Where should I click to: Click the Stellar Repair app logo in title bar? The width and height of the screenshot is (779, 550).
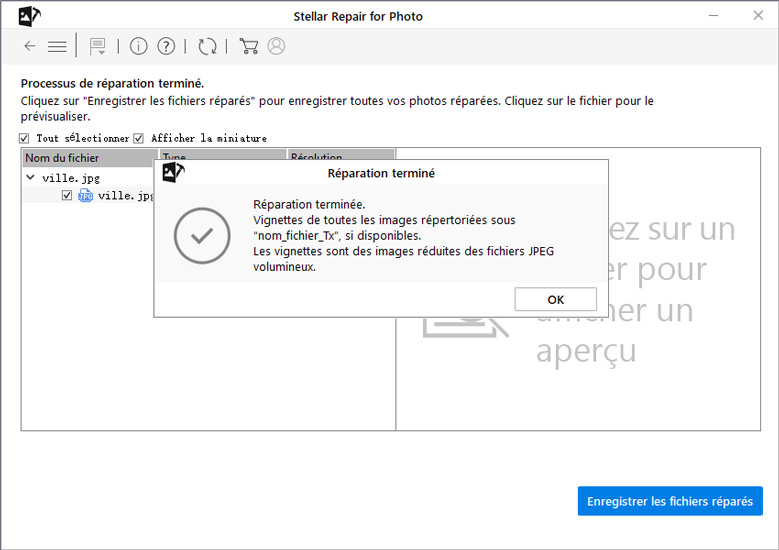[29, 16]
